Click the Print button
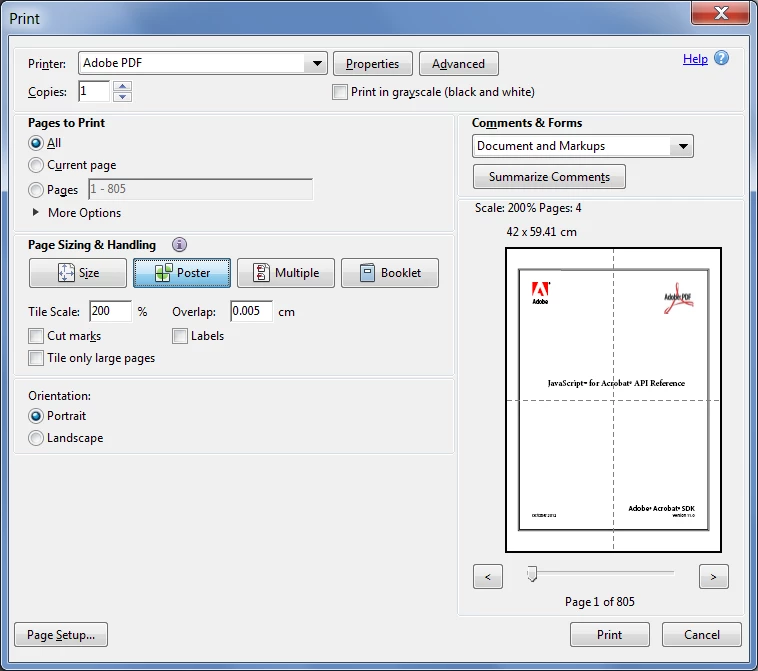Screen dimensions: 758x671 pos(610,634)
